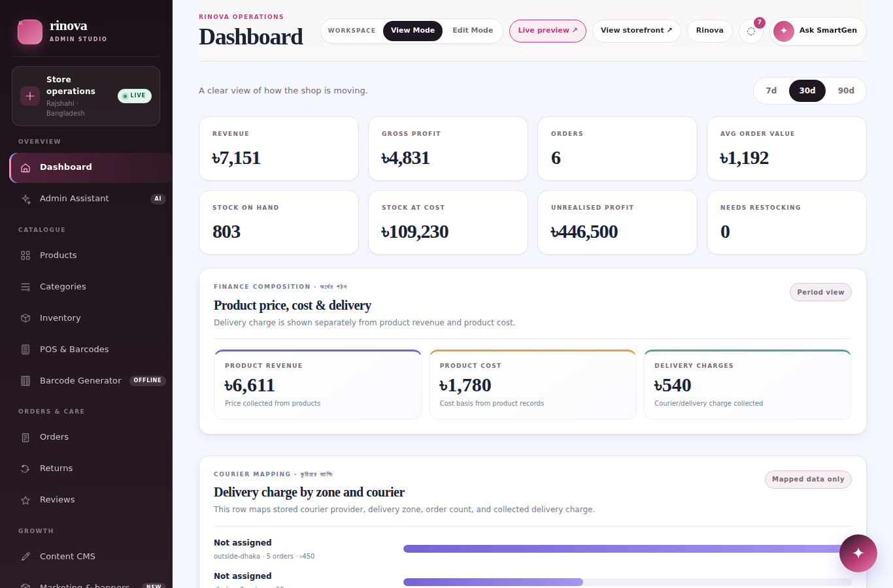Click the Needs Restocking card
The image size is (893, 588).
787,222
